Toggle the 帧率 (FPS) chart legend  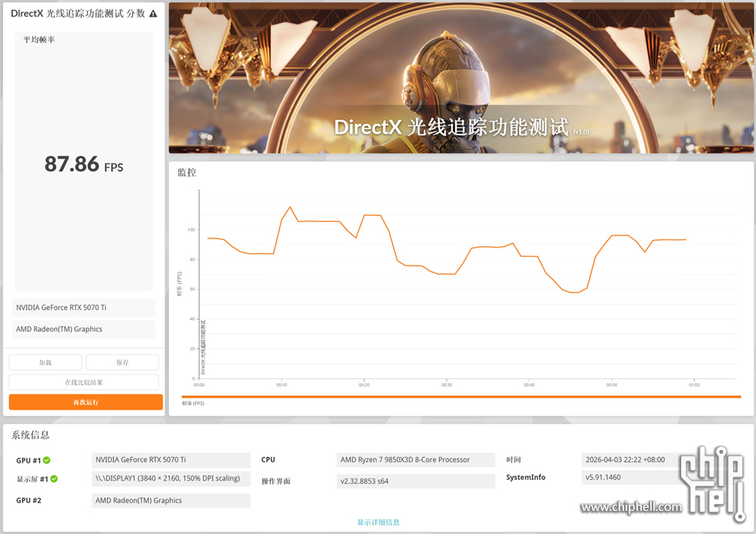coord(193,404)
